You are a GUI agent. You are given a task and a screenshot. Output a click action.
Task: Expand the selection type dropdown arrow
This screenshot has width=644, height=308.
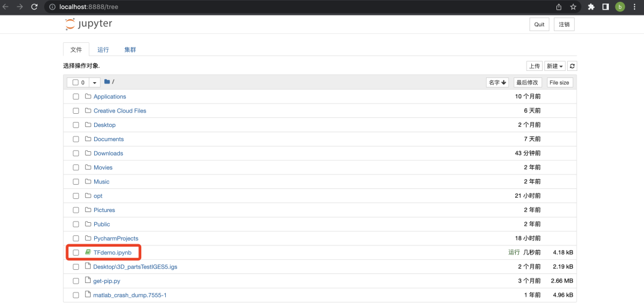94,82
